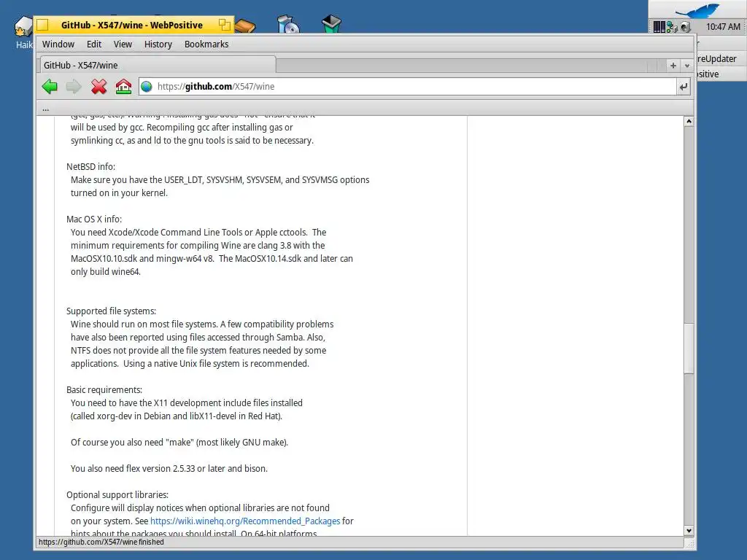This screenshot has height=560, width=747.
Task: Select the partly hidden 'sitive' Deskbar entry
Action: (721, 74)
